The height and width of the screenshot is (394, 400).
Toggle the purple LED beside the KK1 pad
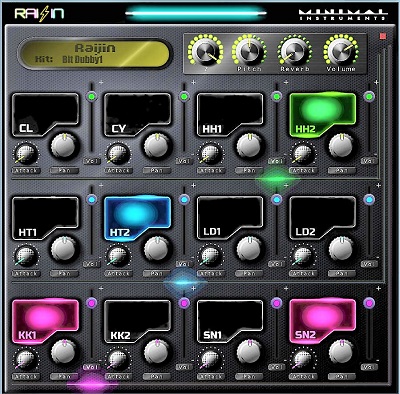tap(91, 303)
